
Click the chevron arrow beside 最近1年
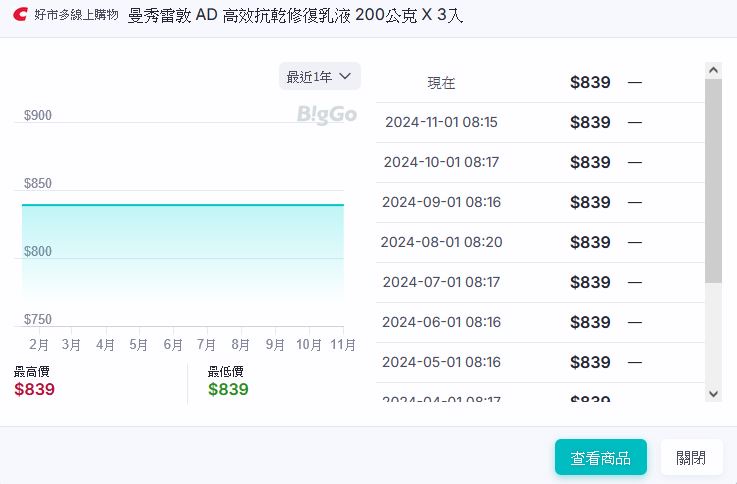346,76
